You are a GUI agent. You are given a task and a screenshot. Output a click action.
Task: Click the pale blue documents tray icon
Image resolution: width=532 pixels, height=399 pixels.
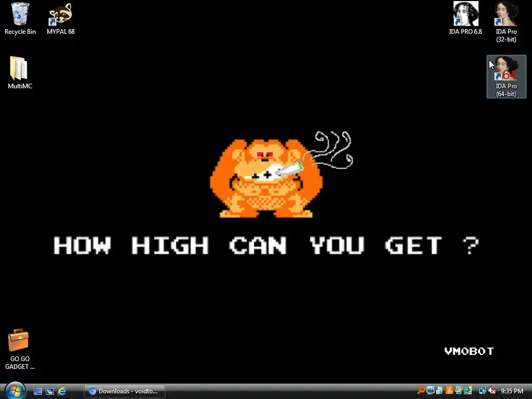click(440, 391)
